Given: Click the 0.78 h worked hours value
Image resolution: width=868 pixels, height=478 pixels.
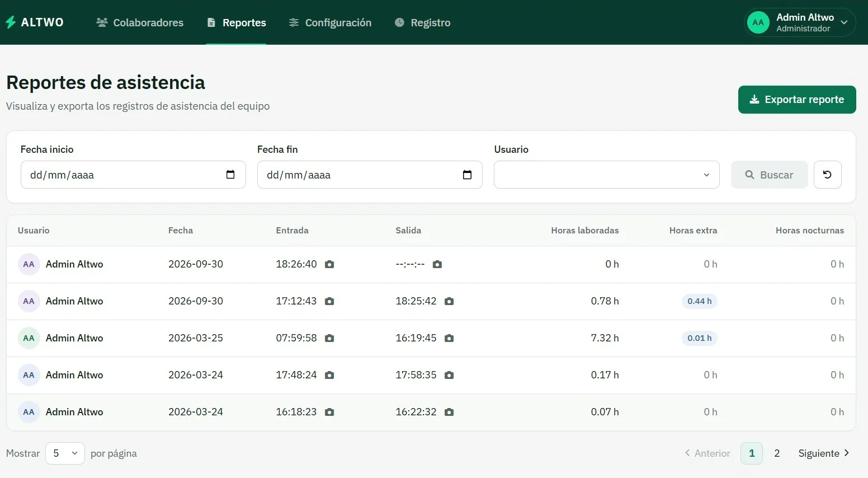Looking at the screenshot, I should pyautogui.click(x=605, y=301).
